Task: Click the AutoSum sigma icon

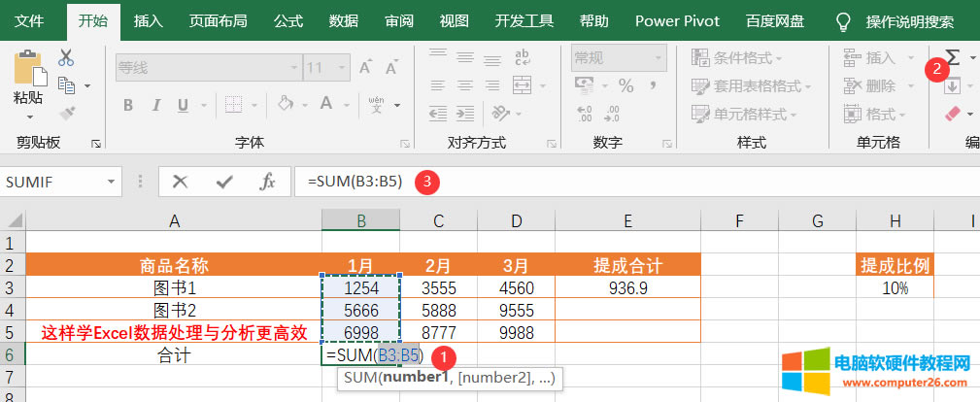Action: point(951,57)
